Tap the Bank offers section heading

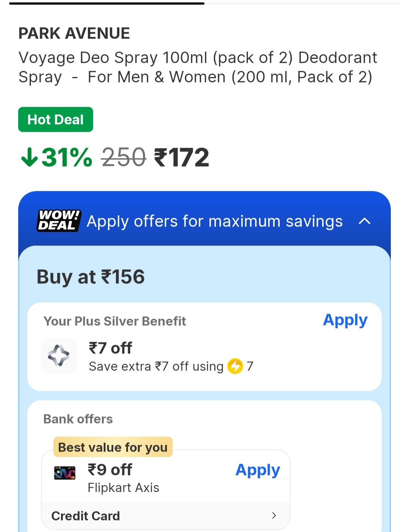tap(78, 419)
